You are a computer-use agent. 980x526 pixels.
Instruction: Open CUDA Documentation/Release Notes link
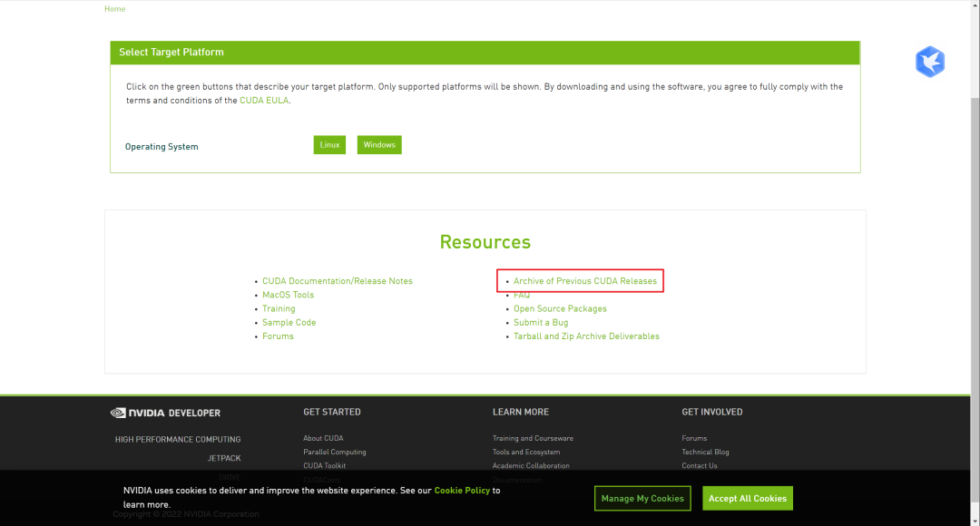(x=337, y=281)
